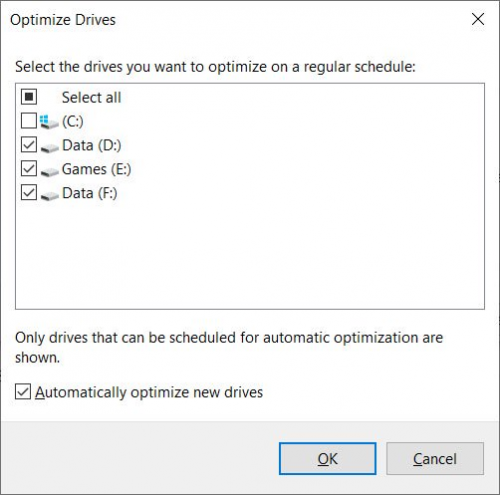Click the drive icon beside Data (D:)
This screenshot has width=500, height=495.
tap(50, 147)
